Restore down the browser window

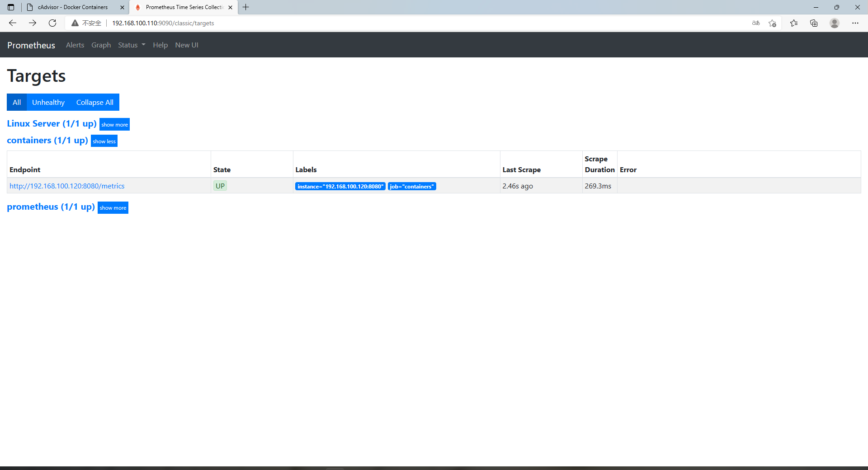click(836, 7)
